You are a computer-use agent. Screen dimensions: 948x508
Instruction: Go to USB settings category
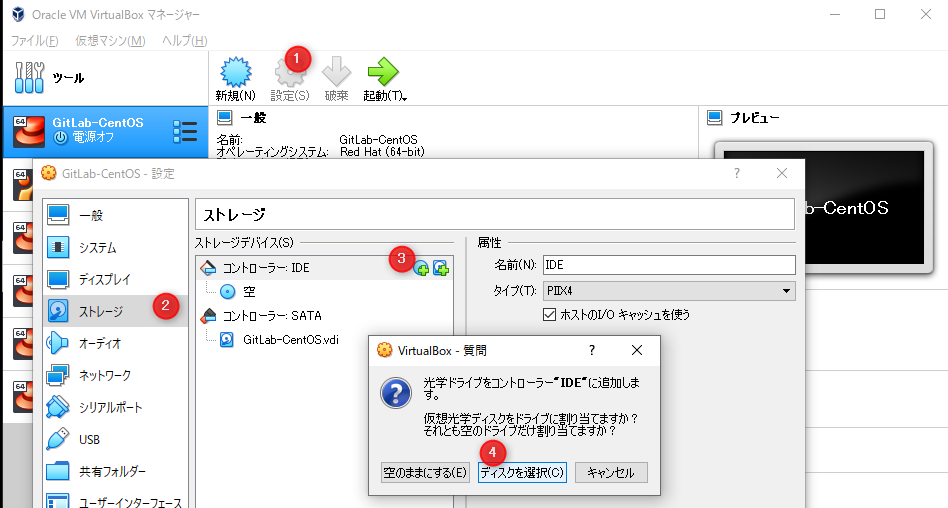115,440
